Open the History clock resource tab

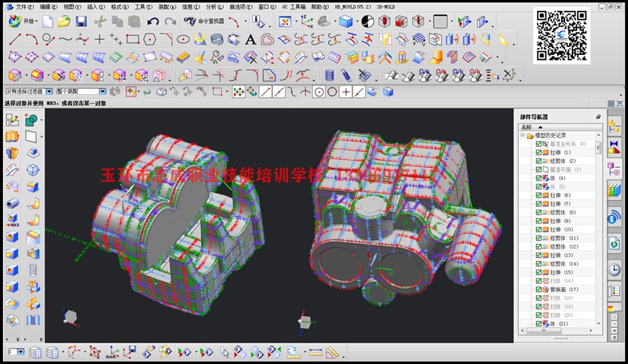click(614, 270)
